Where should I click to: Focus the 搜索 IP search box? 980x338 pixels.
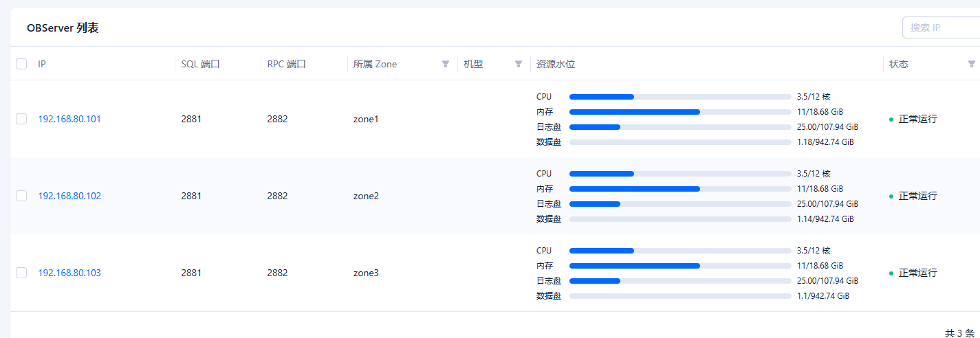941,27
